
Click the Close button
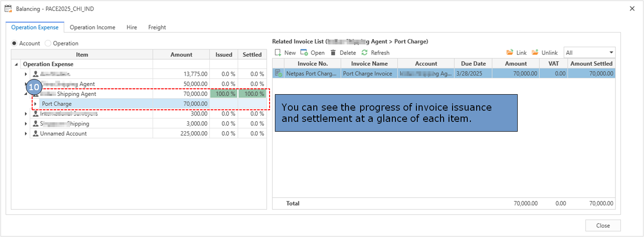tap(602, 225)
